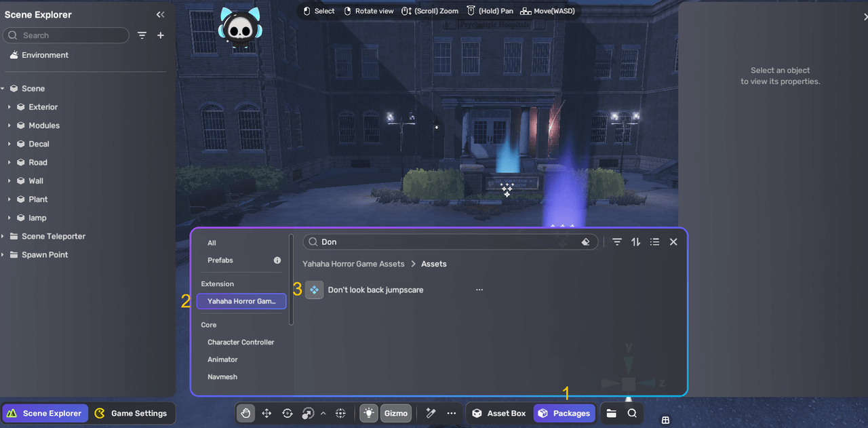868x428 pixels.
Task: Select the scale tool in bottom toolbar
Action: pos(308,413)
